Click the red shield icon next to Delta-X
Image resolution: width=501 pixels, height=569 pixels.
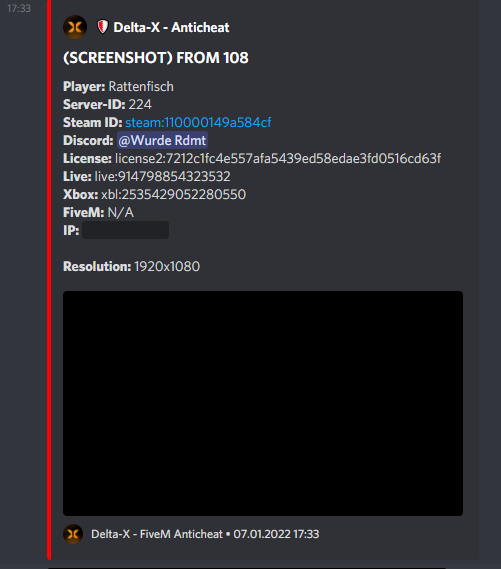[x=103, y=27]
